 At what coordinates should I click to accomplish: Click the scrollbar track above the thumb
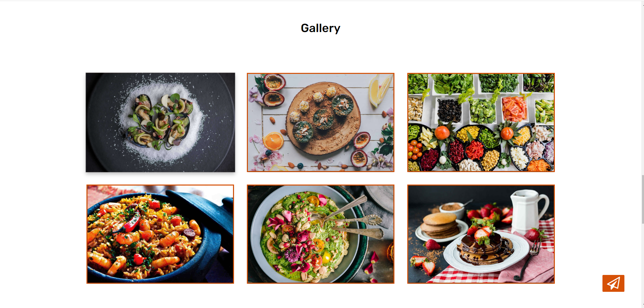click(x=643, y=91)
